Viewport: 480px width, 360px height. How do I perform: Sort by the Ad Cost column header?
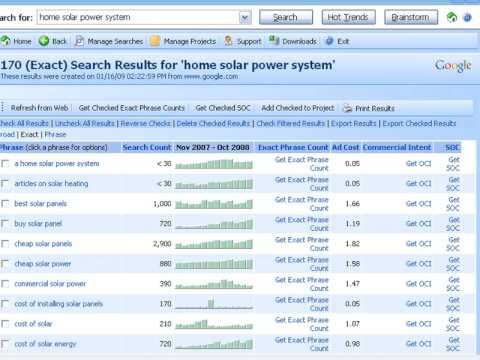tap(346, 147)
